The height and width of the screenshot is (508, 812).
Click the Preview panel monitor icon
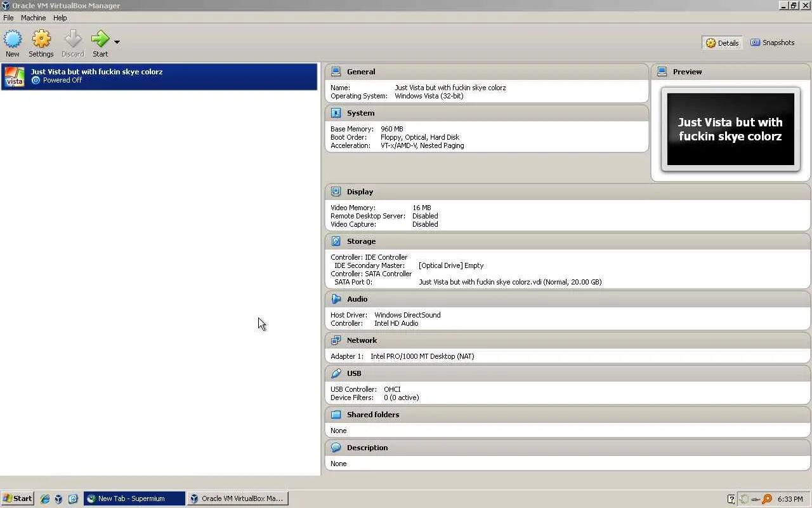tap(662, 72)
